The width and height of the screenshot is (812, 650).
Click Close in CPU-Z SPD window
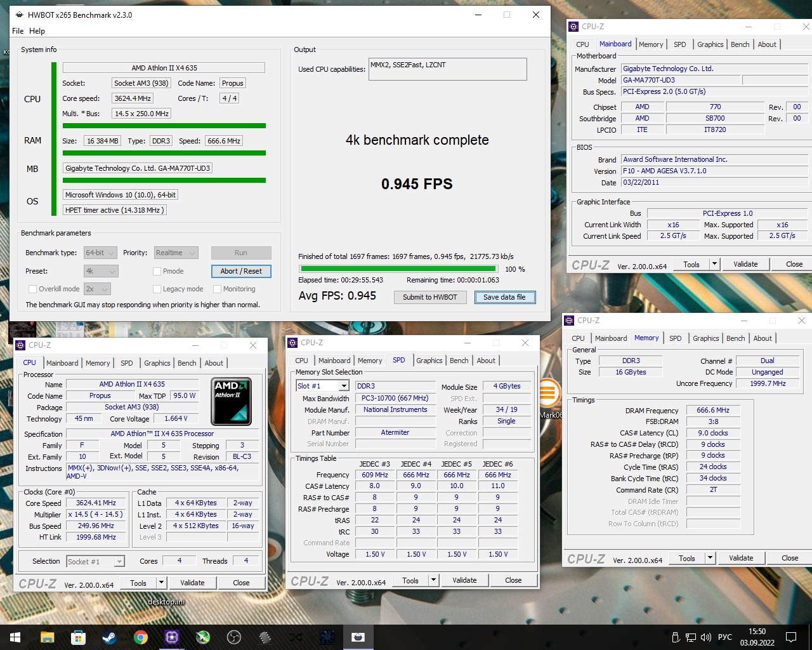click(513, 580)
